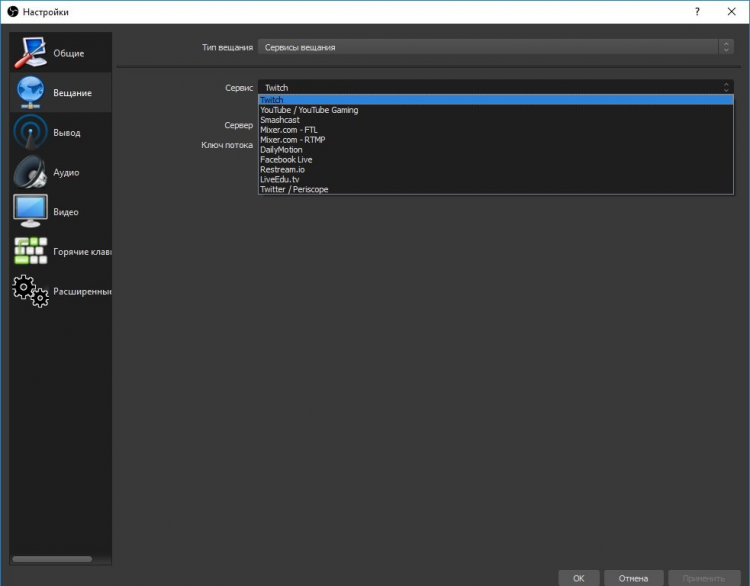Choose YouTube / YouTube Gaming service

point(496,110)
